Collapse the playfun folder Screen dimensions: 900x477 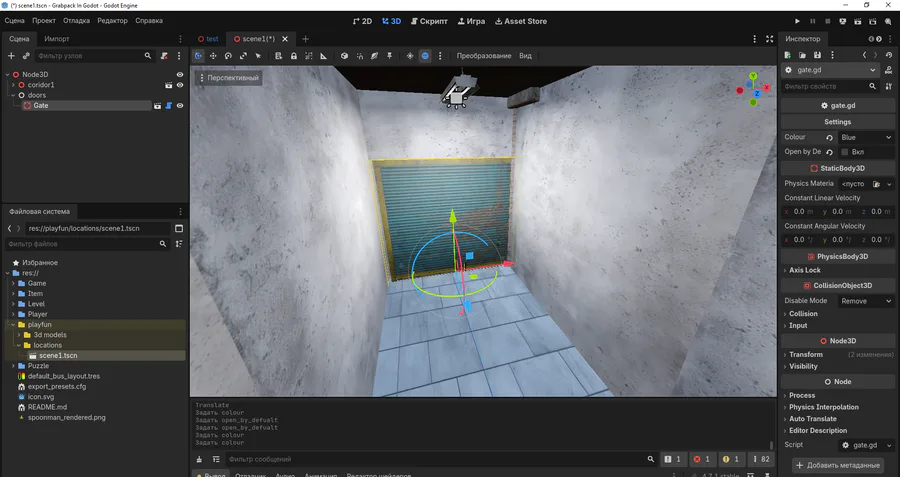point(13,324)
